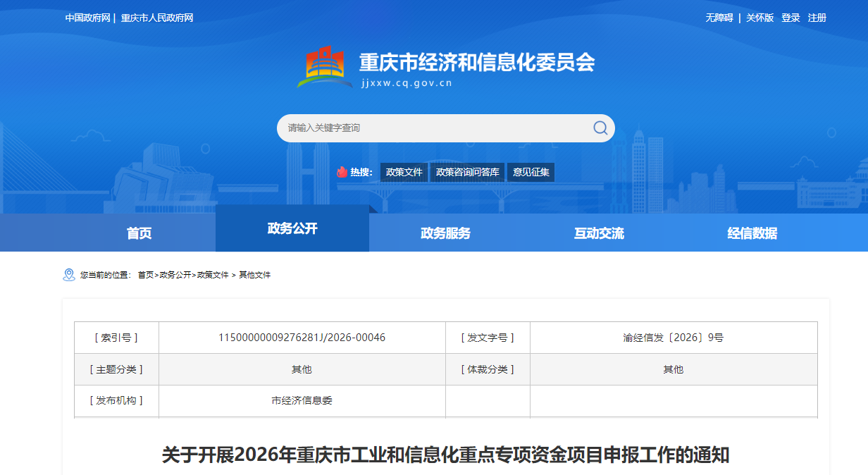Image resolution: width=868 pixels, height=475 pixels.
Task: Open the 重庆市人民政府网 link
Action: coord(157,18)
